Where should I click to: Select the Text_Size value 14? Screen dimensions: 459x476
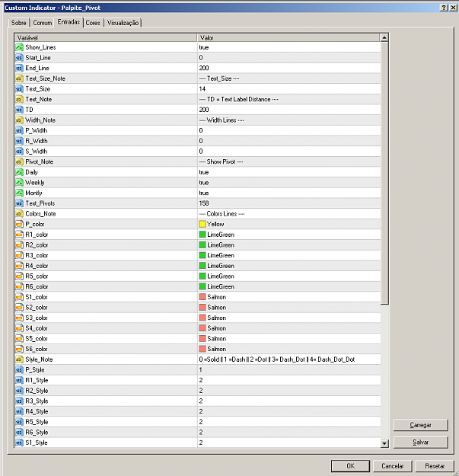coord(202,89)
